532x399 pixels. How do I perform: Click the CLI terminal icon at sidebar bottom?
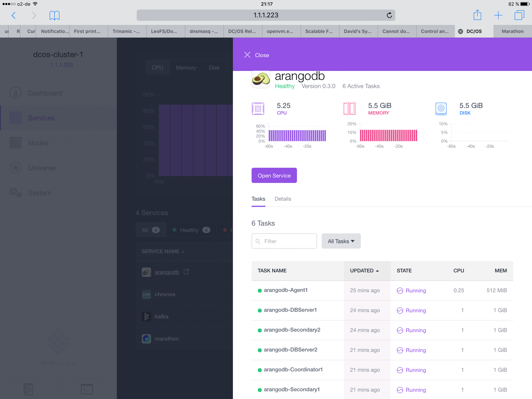pos(87,389)
